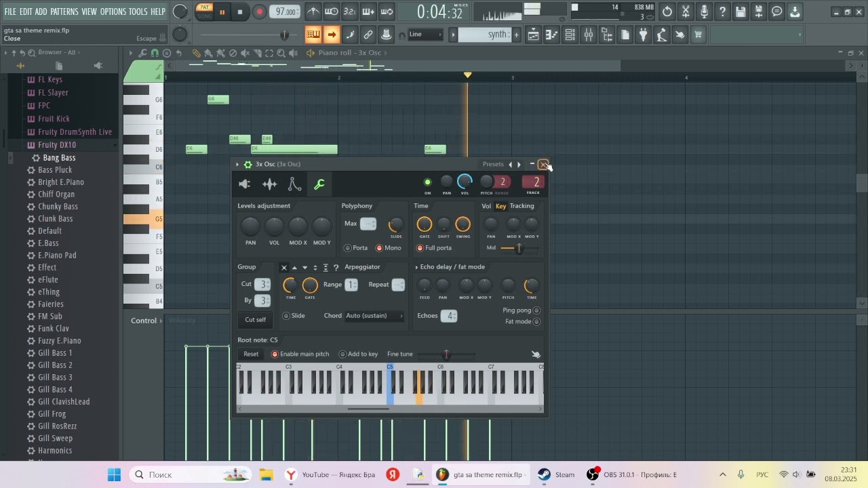
Task: Pause playback with the pause button
Action: [222, 12]
